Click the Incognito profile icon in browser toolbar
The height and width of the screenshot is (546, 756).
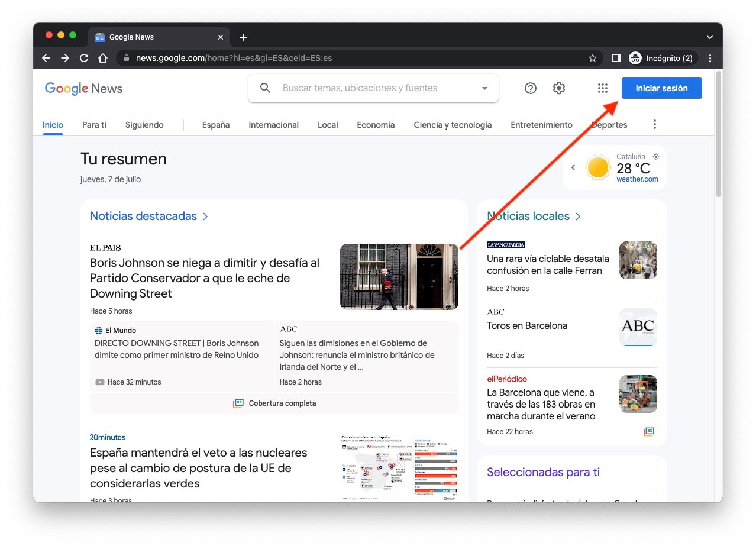635,58
